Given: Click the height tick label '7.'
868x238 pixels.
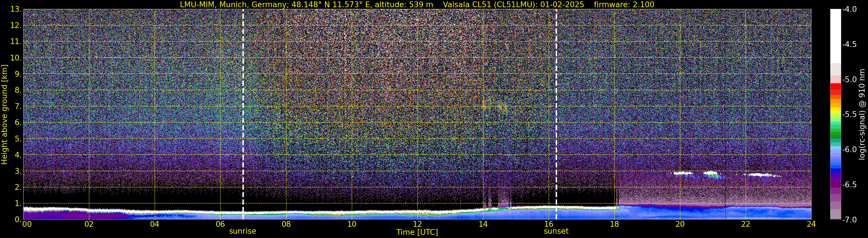Looking at the screenshot, I should coord(18,107).
